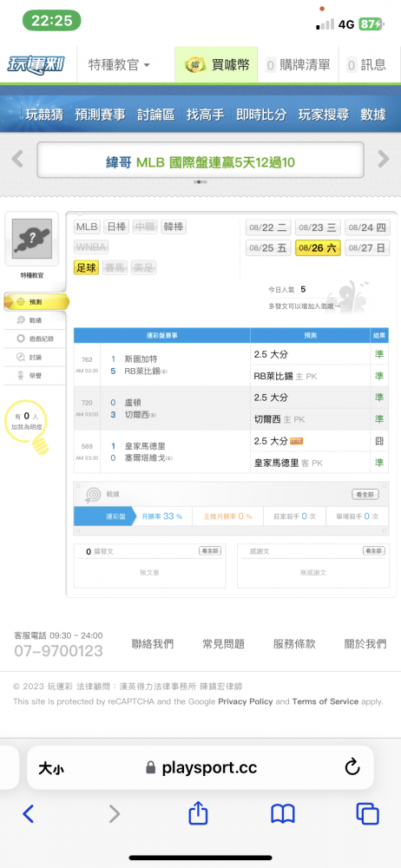The height and width of the screenshot is (868, 401).
Task: Open the 服務條款 footer link
Action: 294,644
